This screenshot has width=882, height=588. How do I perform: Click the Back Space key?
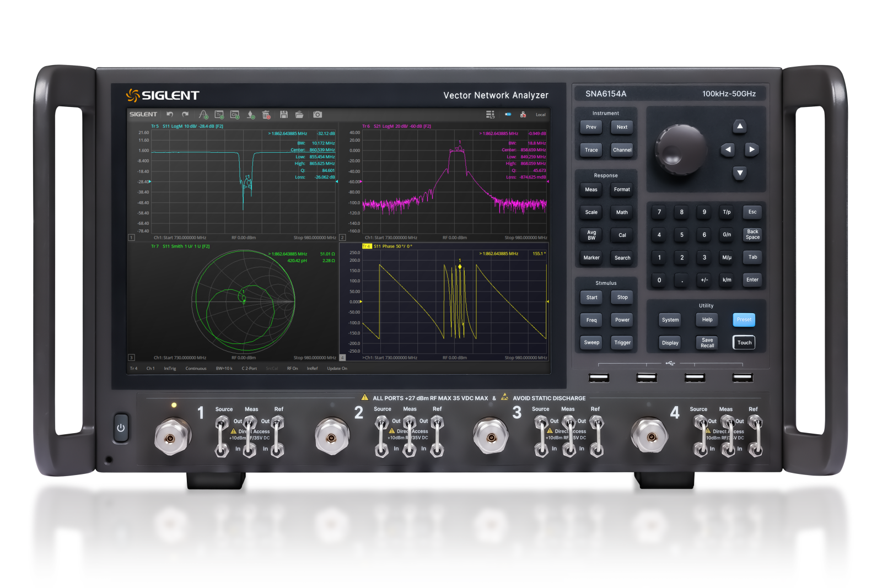(x=752, y=235)
